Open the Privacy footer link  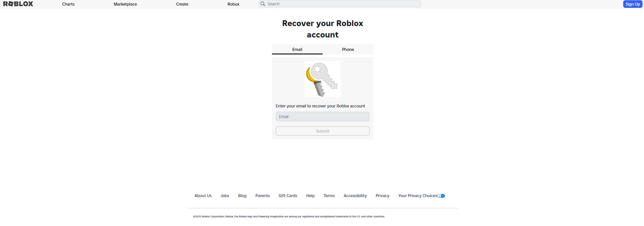pyautogui.click(x=382, y=196)
